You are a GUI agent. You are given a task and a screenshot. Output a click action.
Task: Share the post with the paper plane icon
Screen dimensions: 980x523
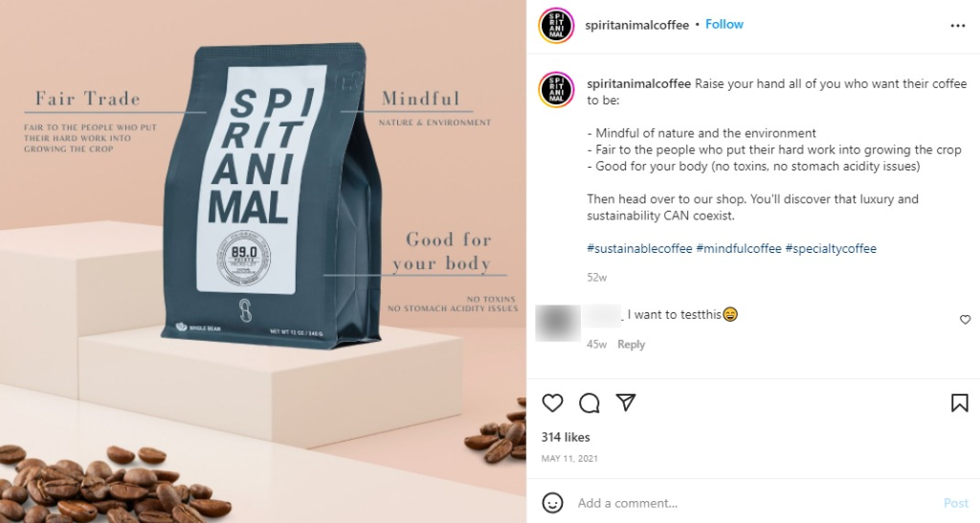pos(626,402)
